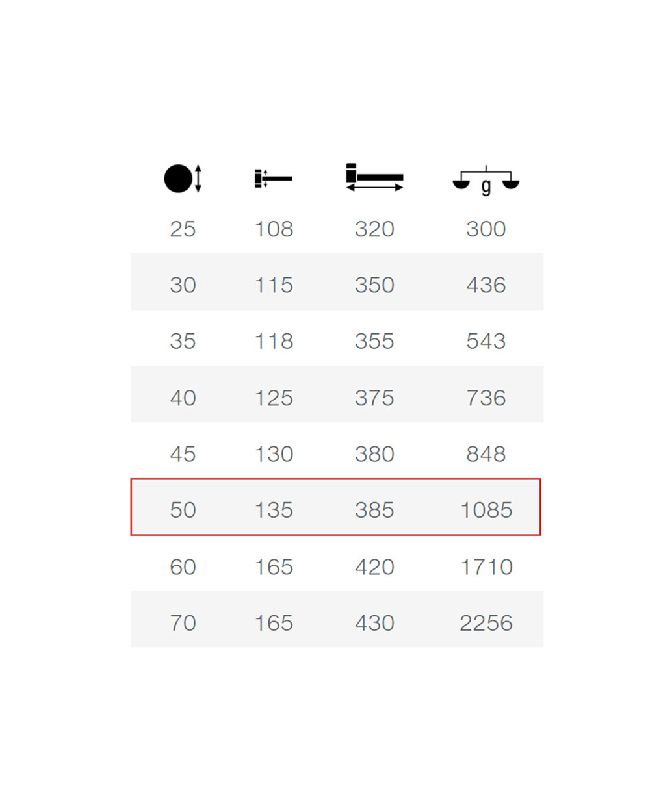650x812 pixels.
Task: Click the 375 length value
Action: pyautogui.click(x=374, y=398)
